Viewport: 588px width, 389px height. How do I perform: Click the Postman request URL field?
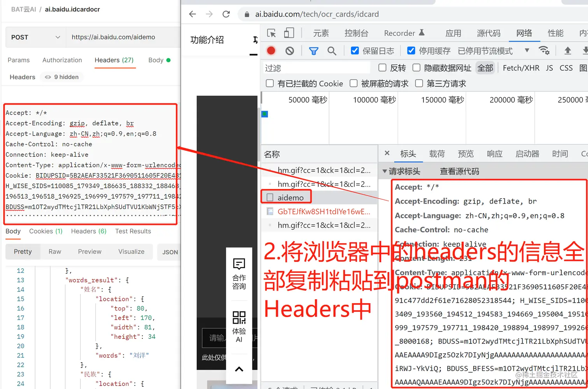[x=123, y=37]
